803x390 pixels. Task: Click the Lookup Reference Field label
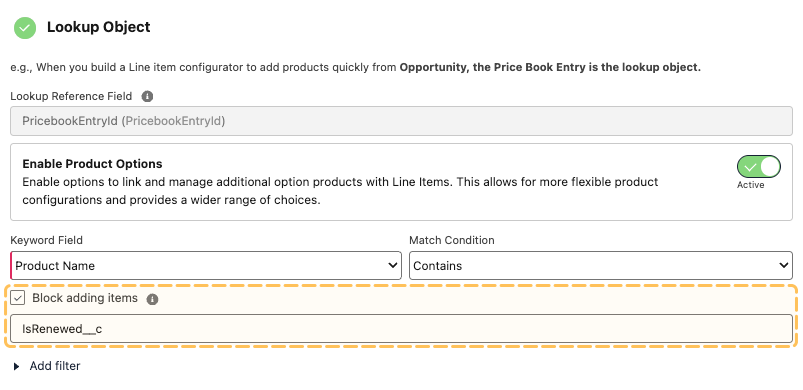click(x=71, y=96)
